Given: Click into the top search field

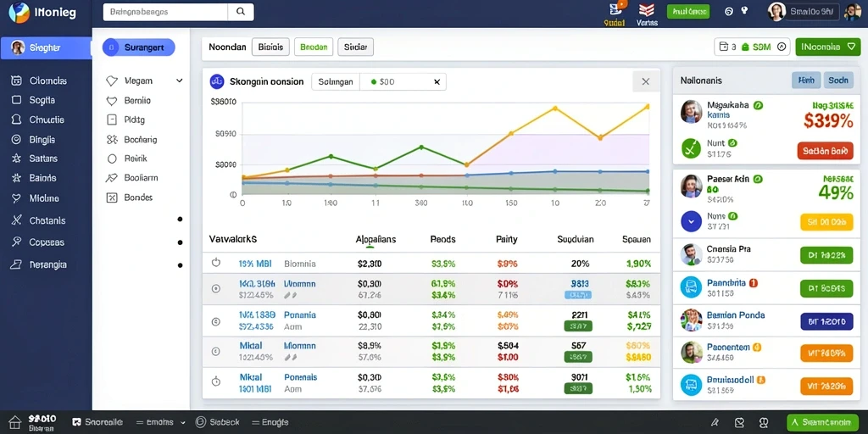Looking at the screenshot, I should (x=165, y=12).
